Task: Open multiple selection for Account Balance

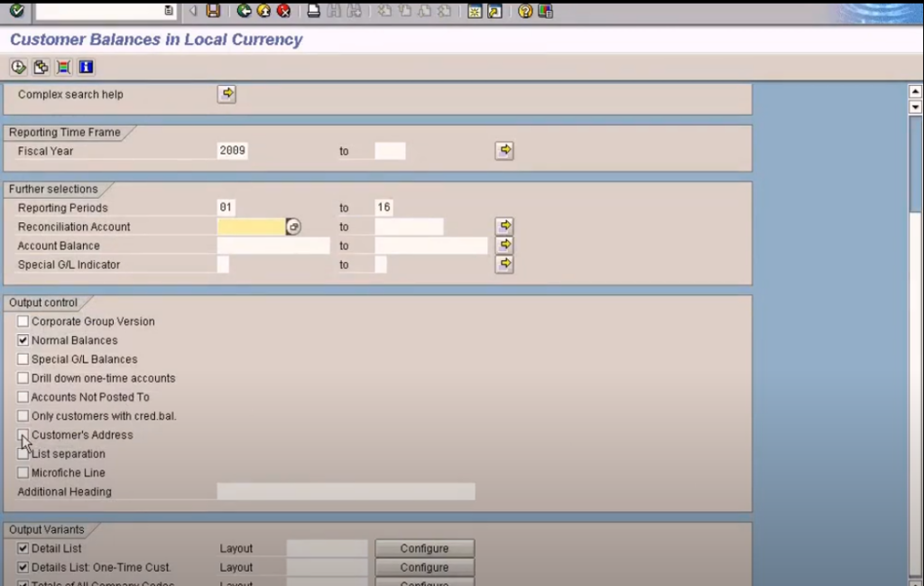Action: click(504, 245)
